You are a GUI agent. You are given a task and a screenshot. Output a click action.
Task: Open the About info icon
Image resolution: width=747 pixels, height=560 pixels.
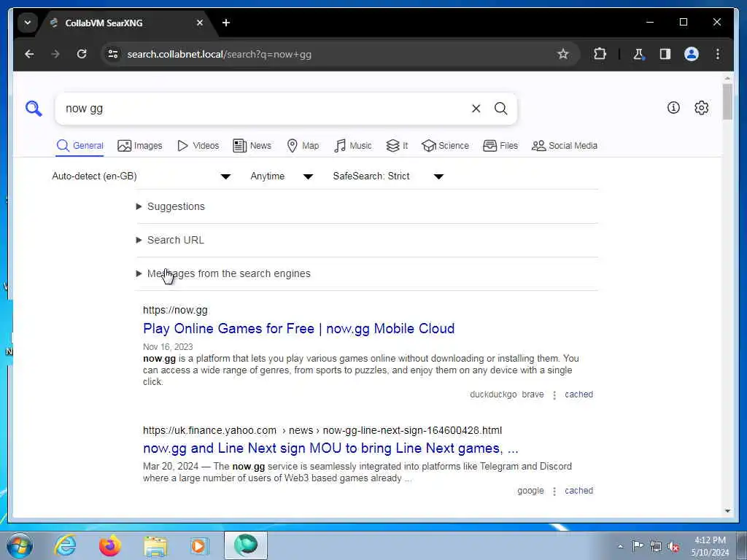pos(673,108)
